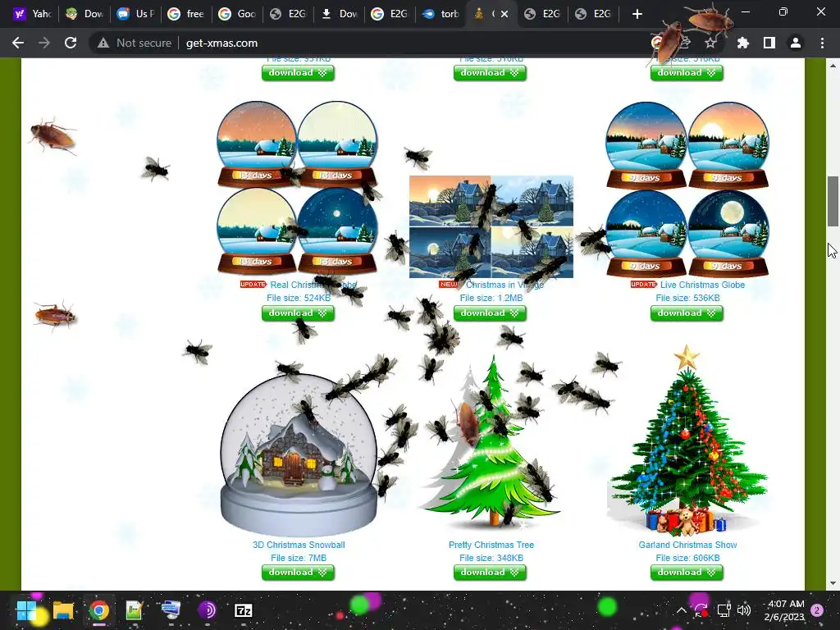The width and height of the screenshot is (840, 630).
Task: Click the File size: 524KB text
Action: (x=299, y=298)
